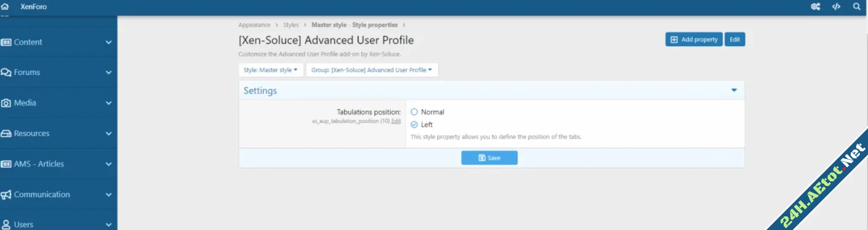The width and height of the screenshot is (868, 230).
Task: Click the Add property button
Action: 694,39
